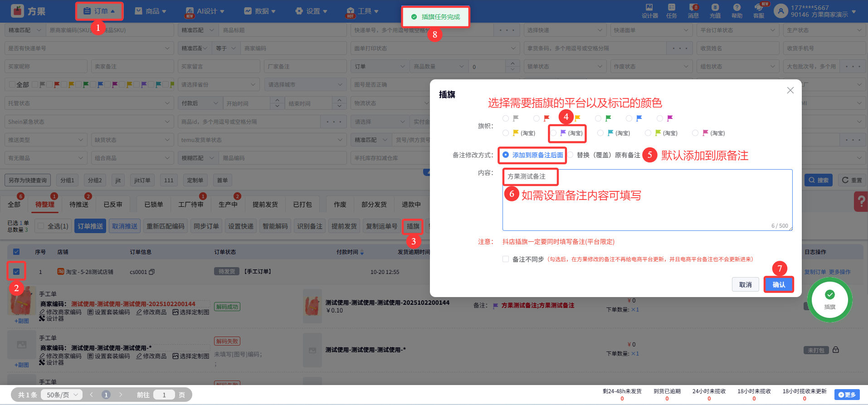The image size is (868, 405).
Task: Tick the 备注不同步 checkbox
Action: coord(506,259)
